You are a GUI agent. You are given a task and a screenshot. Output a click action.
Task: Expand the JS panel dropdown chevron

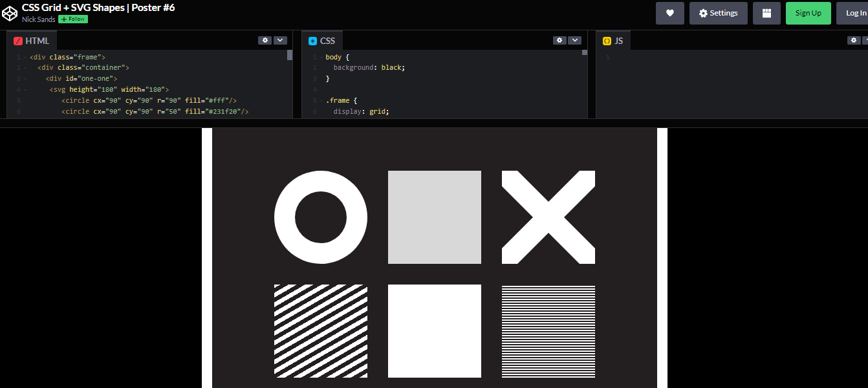click(865, 39)
